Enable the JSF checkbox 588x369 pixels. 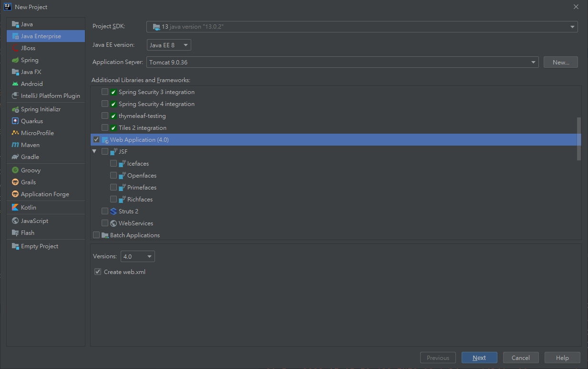pos(105,151)
